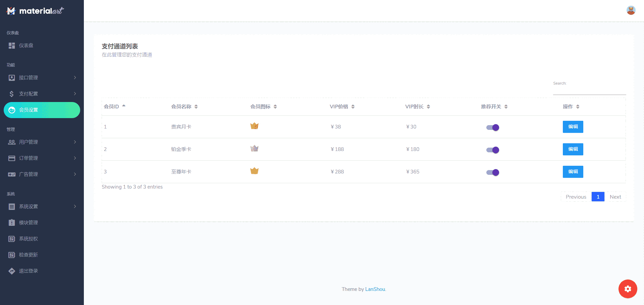Sort table by 操作 column
644x305 pixels.
click(571, 107)
